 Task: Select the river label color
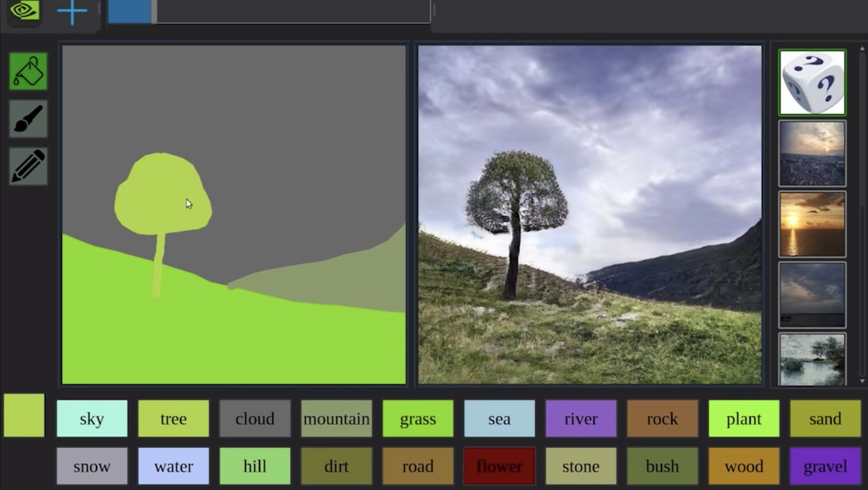pos(581,418)
